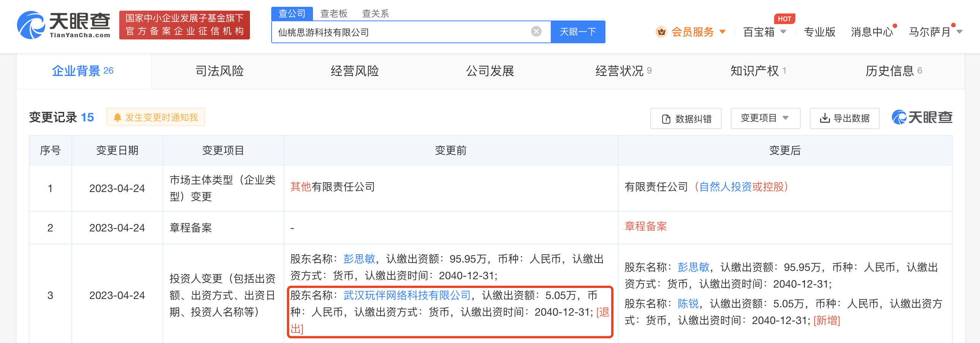The width and height of the screenshot is (980, 343).
Task: Click the 国家中小企业发展子基金 red banner
Action: [185, 25]
